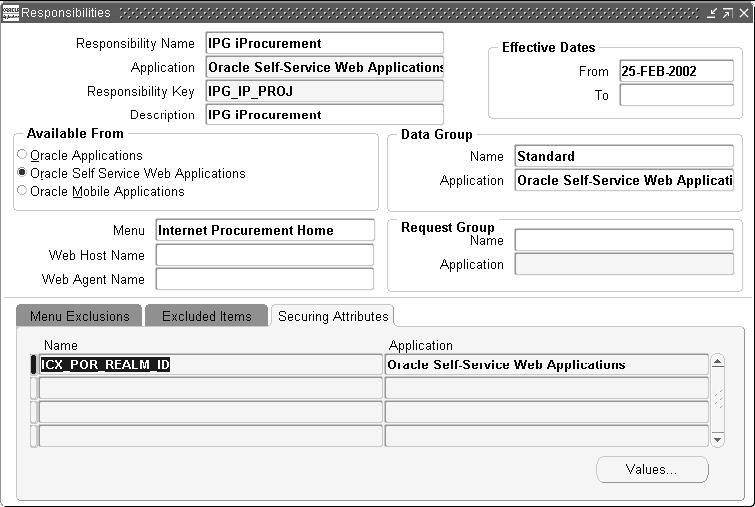Click the Description field
Image resolution: width=755 pixels, height=507 pixels.
pos(324,115)
